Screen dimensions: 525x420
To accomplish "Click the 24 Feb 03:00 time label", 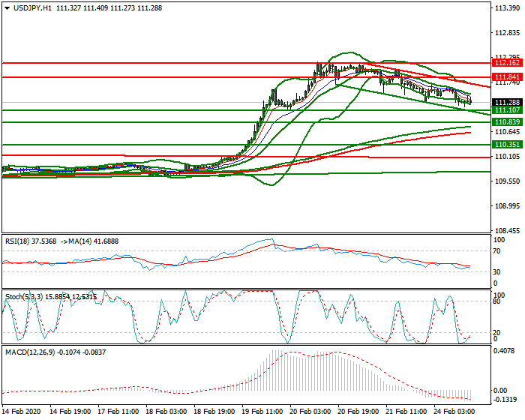I will click(454, 411).
